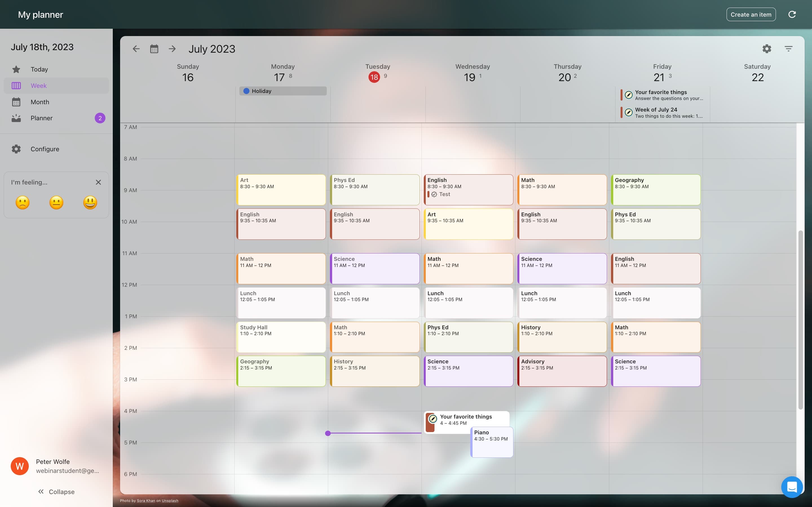Select the happy face mood emoji
The width and height of the screenshot is (812, 507).
click(90, 202)
